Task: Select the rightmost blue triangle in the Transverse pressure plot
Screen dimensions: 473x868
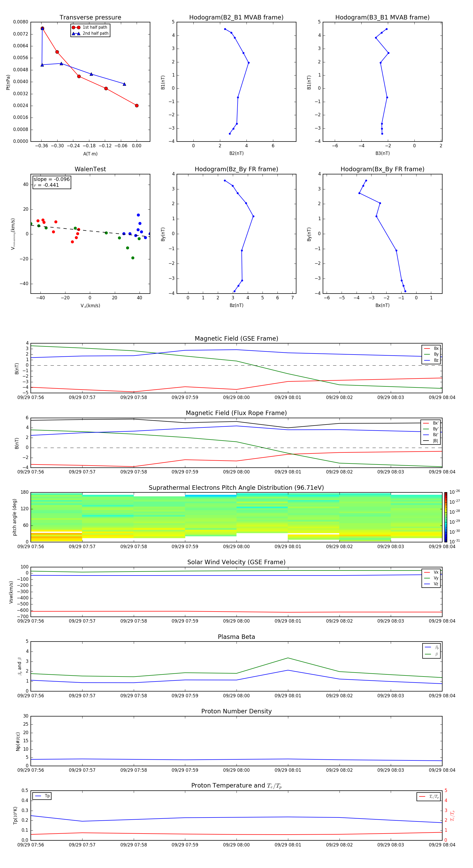Action: tap(124, 84)
